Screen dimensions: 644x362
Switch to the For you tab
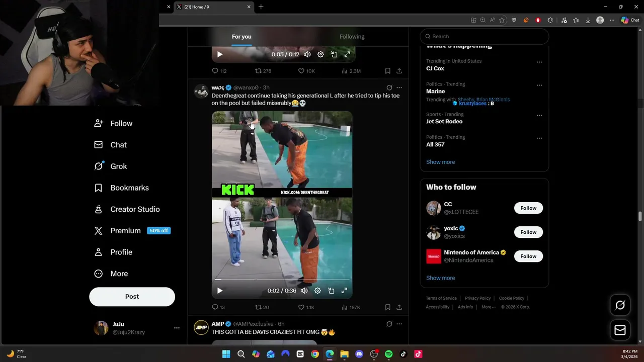pyautogui.click(x=242, y=37)
